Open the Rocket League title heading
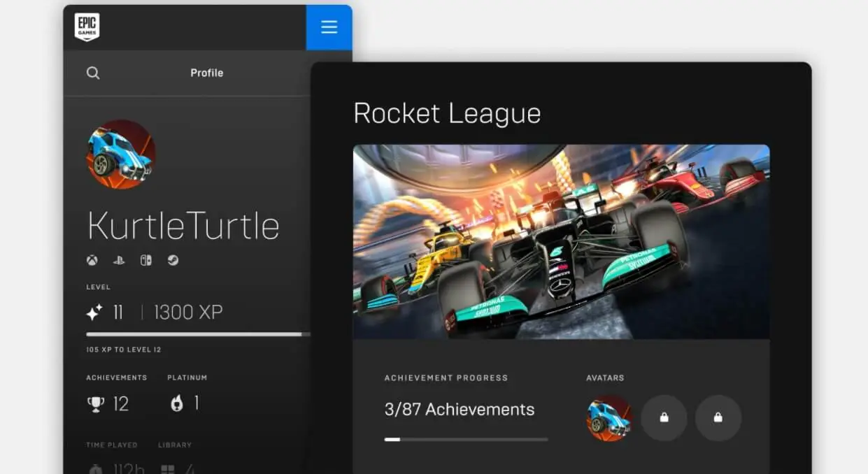868x474 pixels. pos(447,113)
